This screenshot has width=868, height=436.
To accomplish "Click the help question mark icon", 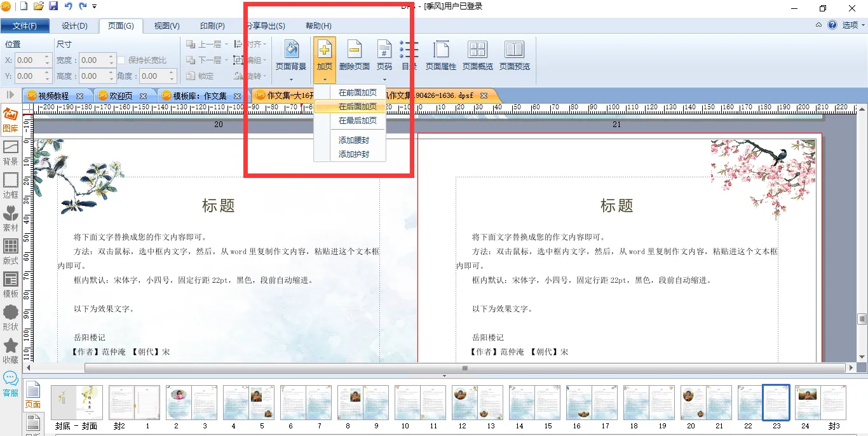I will point(832,25).
